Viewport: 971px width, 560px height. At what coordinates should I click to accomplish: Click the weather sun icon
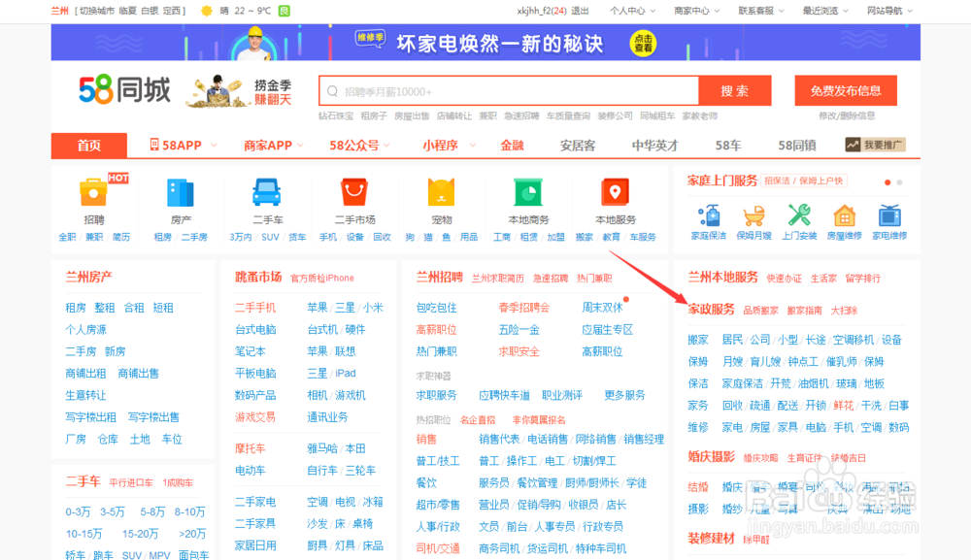(207, 11)
